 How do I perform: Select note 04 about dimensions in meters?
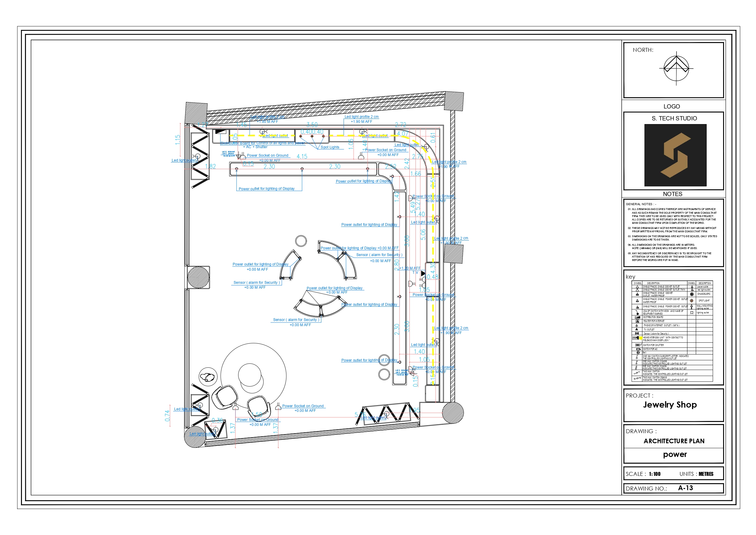tap(662, 247)
